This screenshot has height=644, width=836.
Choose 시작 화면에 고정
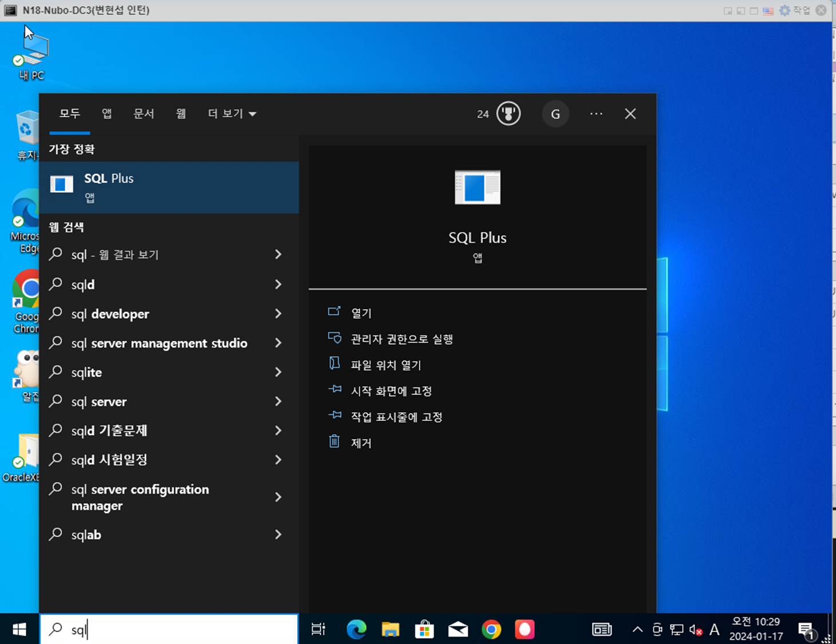[x=391, y=391]
